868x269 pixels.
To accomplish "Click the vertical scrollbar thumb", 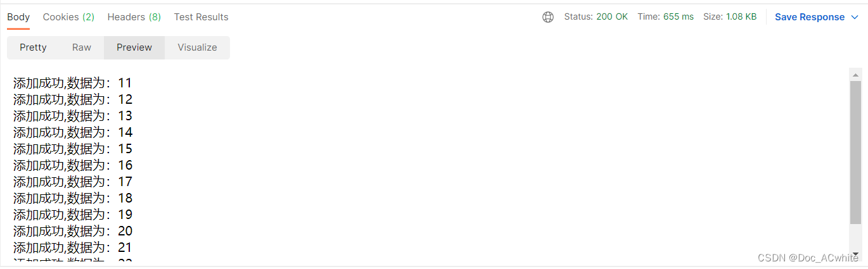I will pos(856,152).
